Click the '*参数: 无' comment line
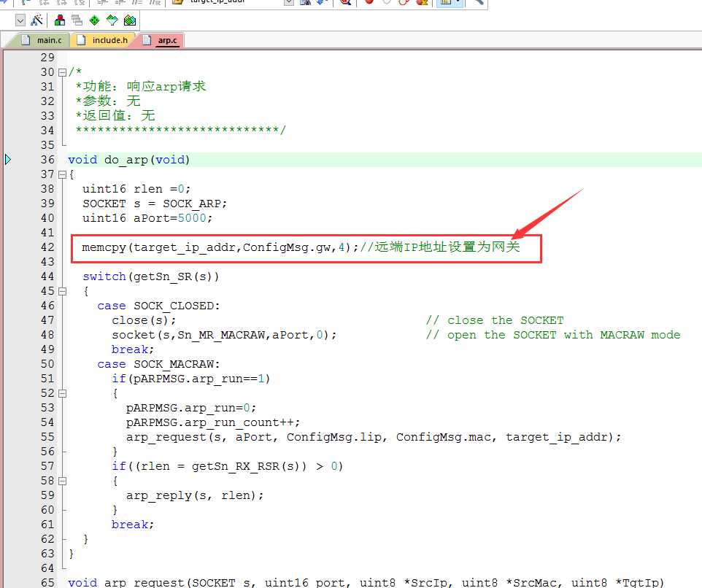This screenshot has width=702, height=588. (108, 101)
